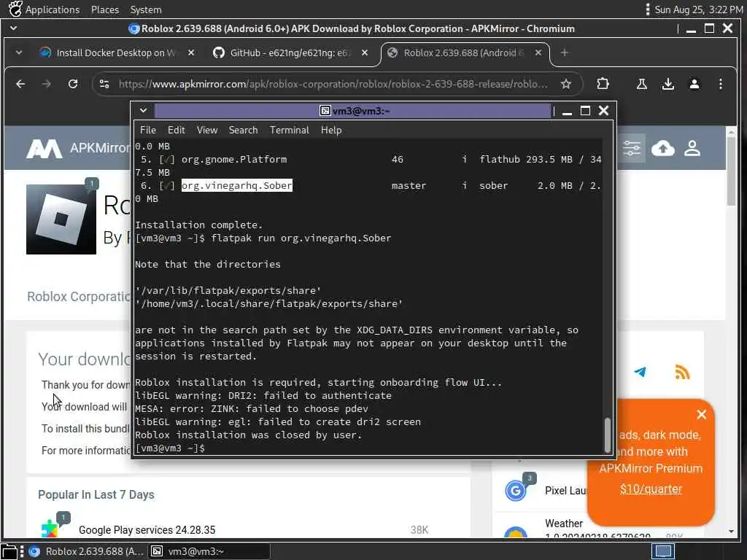Open terminal Edit menu
This screenshot has height=560, width=747.
(x=176, y=130)
